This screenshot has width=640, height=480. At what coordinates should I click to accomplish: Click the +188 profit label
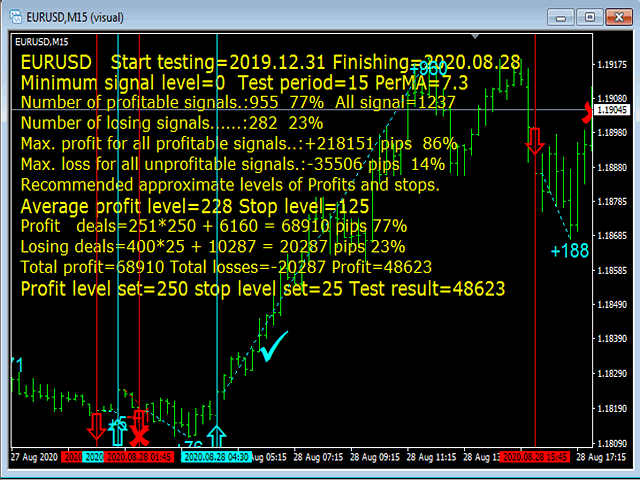[569, 251]
